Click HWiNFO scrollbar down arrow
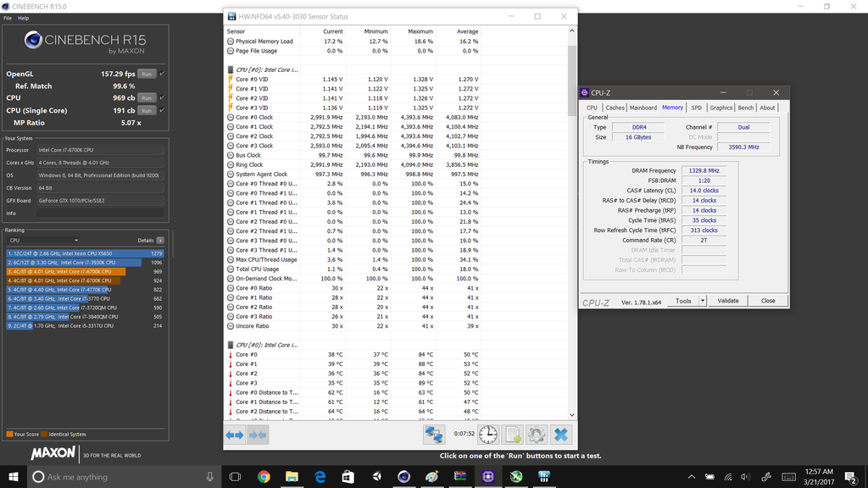The height and width of the screenshot is (488, 868). (572, 415)
